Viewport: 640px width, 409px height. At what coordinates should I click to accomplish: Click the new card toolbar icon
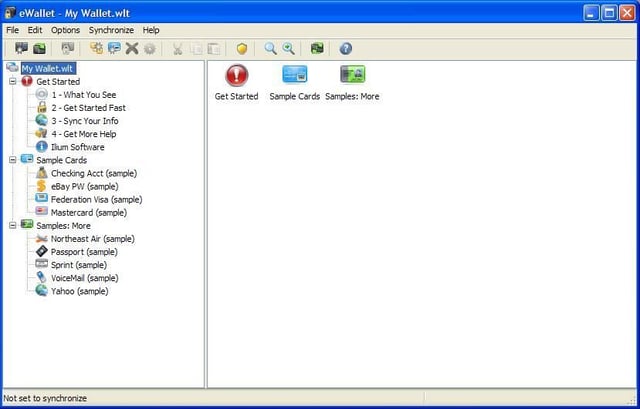[x=114, y=49]
